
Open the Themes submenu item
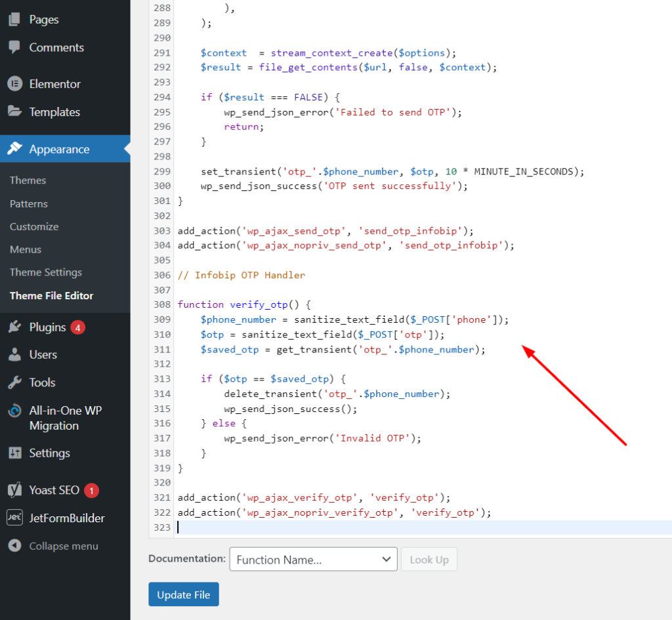[28, 180]
